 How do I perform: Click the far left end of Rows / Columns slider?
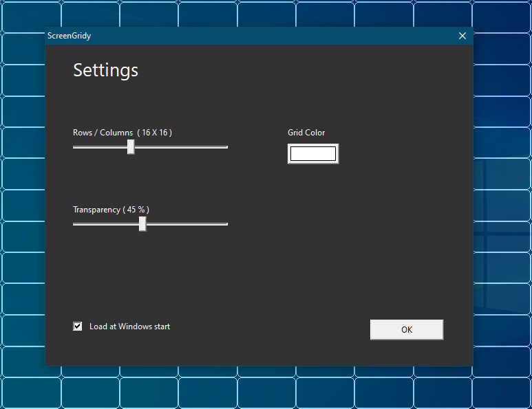click(75, 147)
